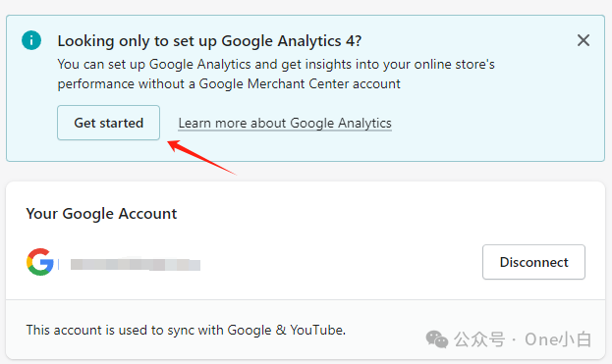Open Learn more about Google Analytics link
This screenshot has width=612, height=364.
click(285, 124)
